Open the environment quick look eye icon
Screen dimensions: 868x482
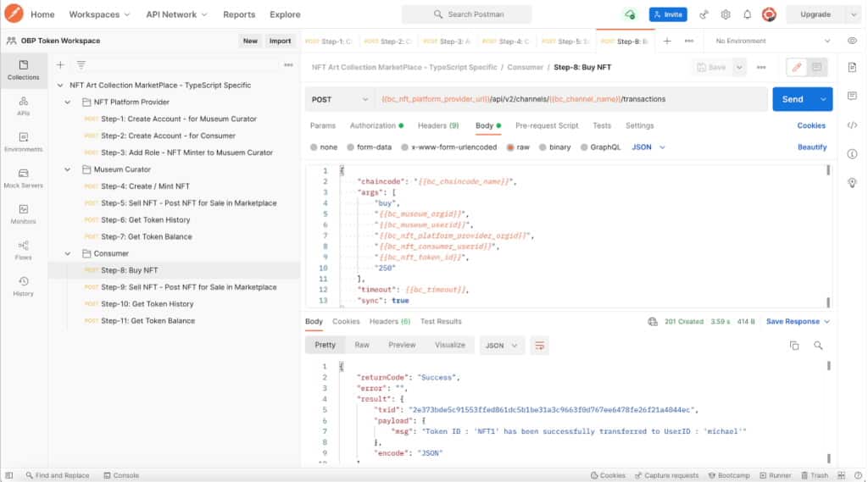click(x=853, y=41)
